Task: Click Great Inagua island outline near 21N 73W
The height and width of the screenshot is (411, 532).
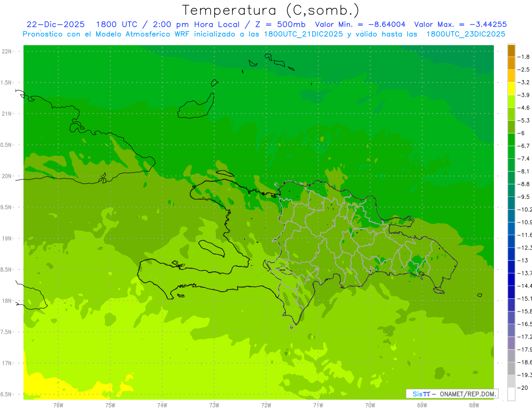Action: [x=196, y=106]
